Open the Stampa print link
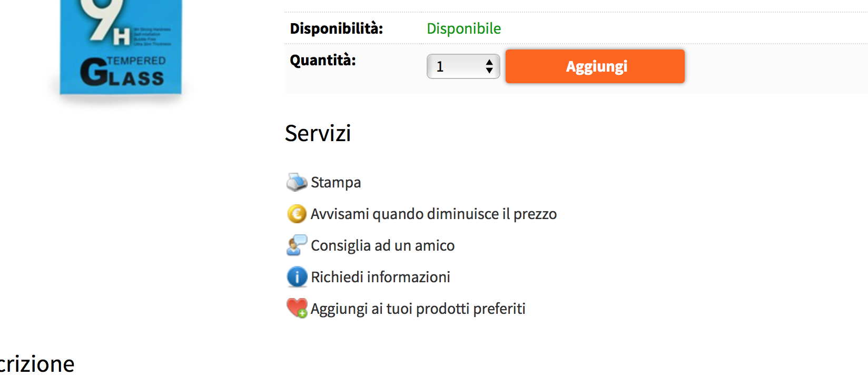The height and width of the screenshot is (376, 868). click(x=336, y=182)
